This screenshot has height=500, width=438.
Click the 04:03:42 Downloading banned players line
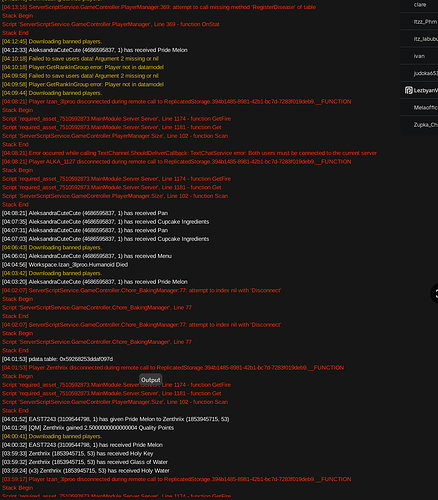click(x=52, y=273)
